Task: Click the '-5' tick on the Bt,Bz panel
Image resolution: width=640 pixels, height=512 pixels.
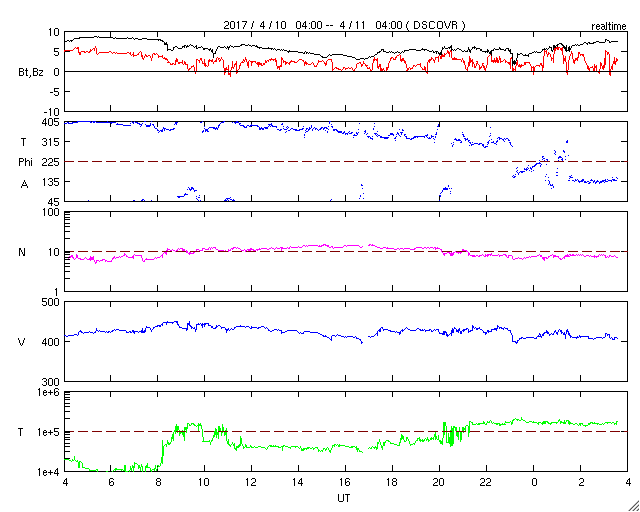Action: tap(55, 92)
